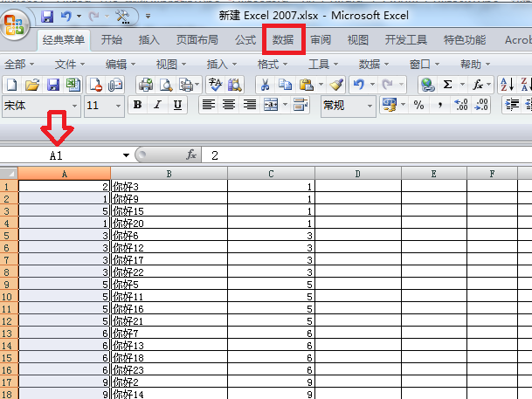This screenshot has height=399, width=532.
Task: Click the Open folder icon
Action: 32,85
